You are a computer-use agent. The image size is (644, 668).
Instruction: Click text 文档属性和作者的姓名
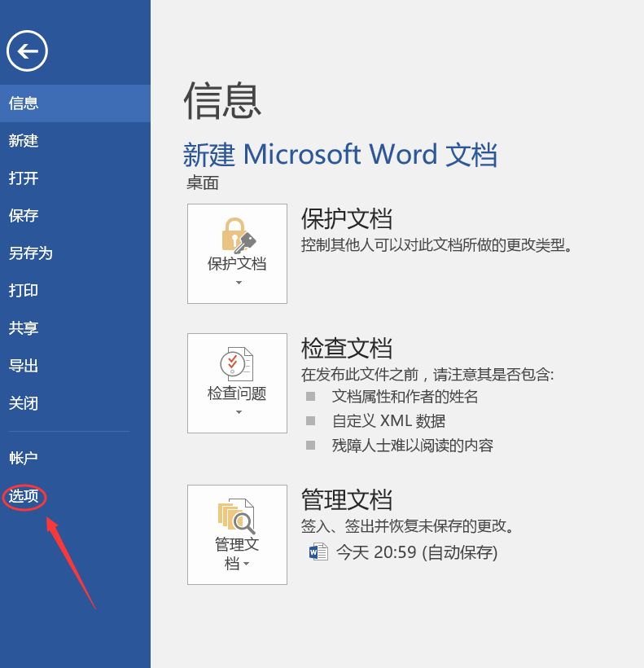405,397
